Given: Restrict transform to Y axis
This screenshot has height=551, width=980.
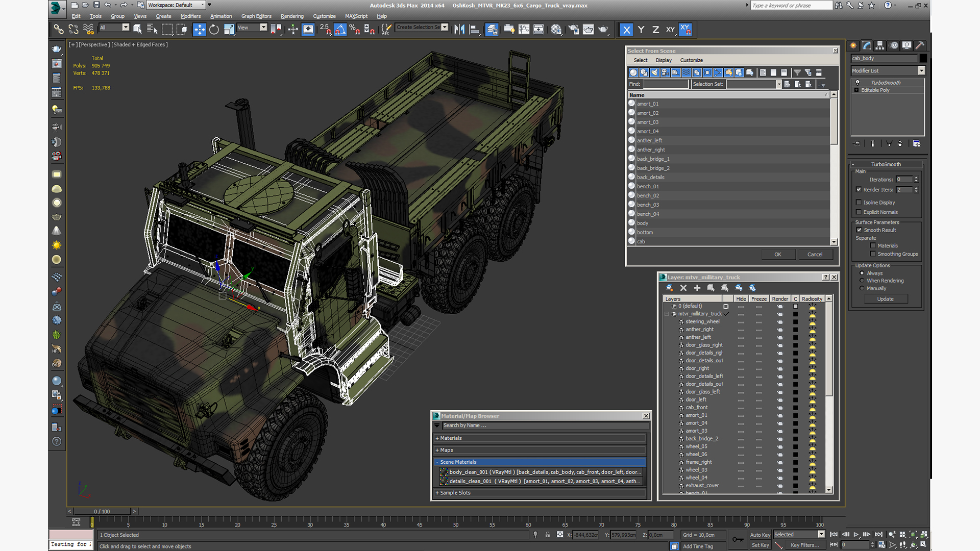Looking at the screenshot, I should [641, 30].
